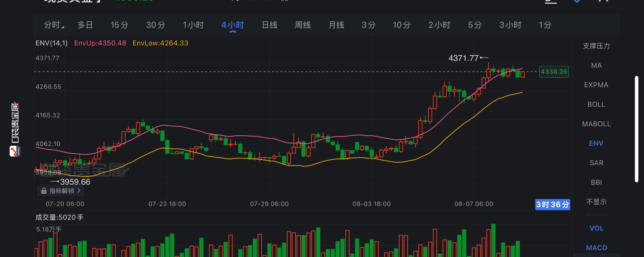Click the indicator list scrollbar
644x257 pixels.
[x=636, y=129]
